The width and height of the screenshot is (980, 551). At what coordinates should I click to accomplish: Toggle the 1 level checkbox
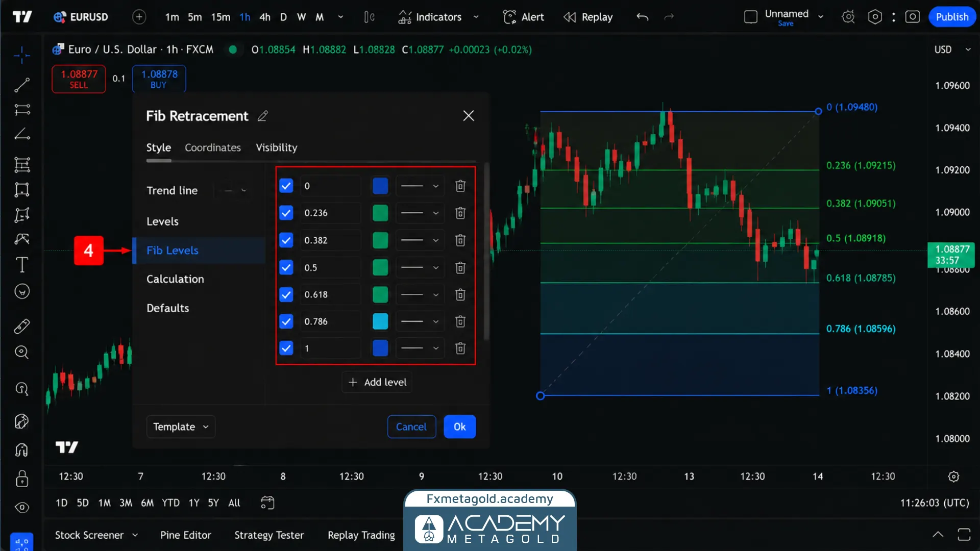pos(286,348)
